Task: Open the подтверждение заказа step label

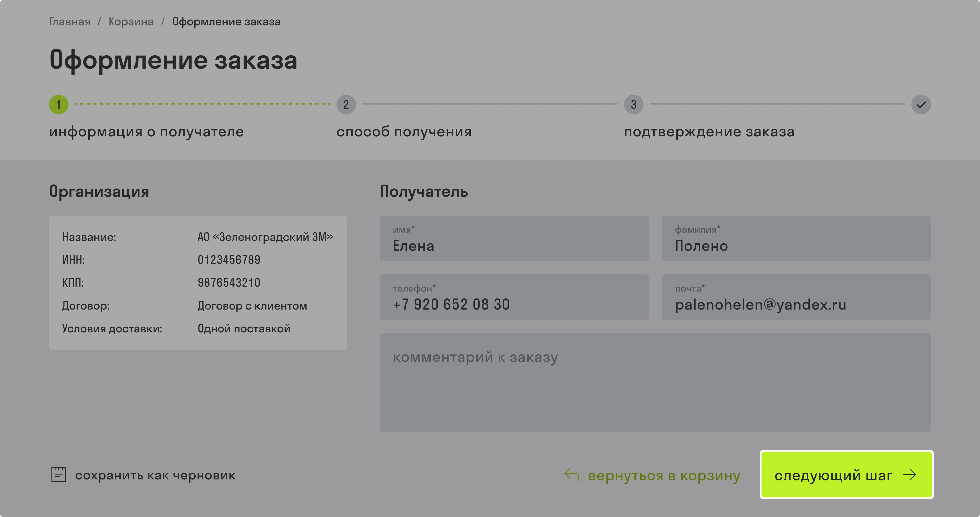Action: point(709,132)
